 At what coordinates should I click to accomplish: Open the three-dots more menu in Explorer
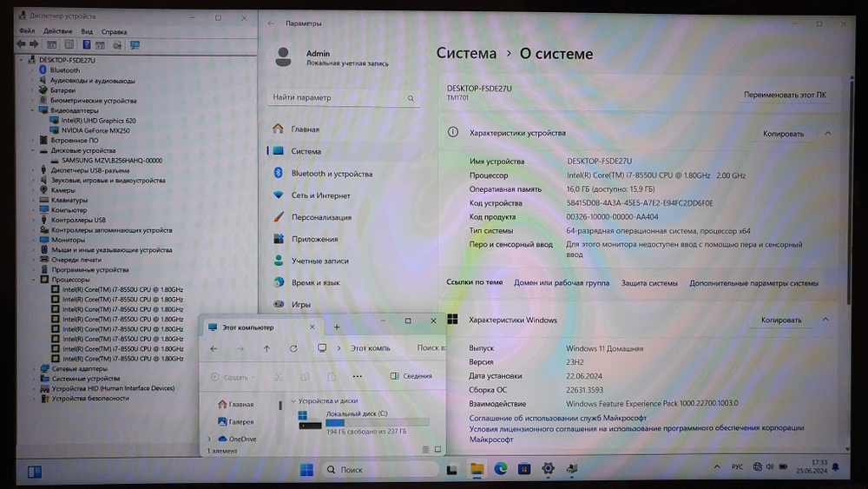pos(358,377)
